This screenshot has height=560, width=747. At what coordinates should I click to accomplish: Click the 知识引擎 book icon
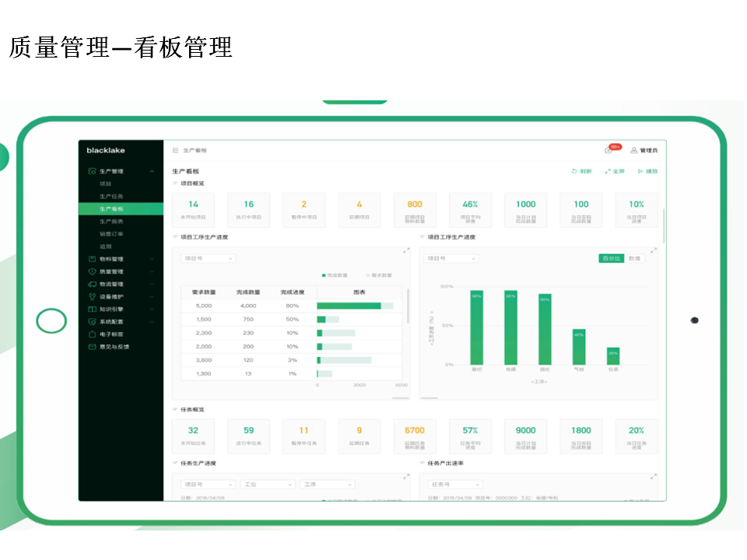(92, 309)
